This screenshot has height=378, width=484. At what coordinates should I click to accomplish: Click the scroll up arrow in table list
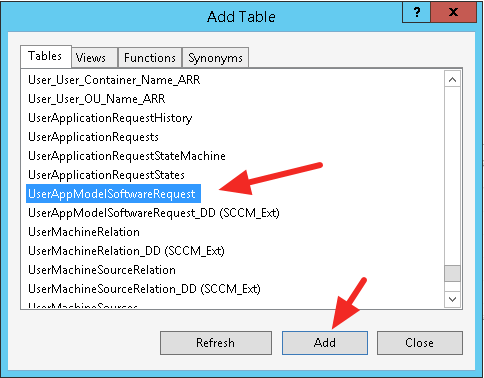point(452,80)
